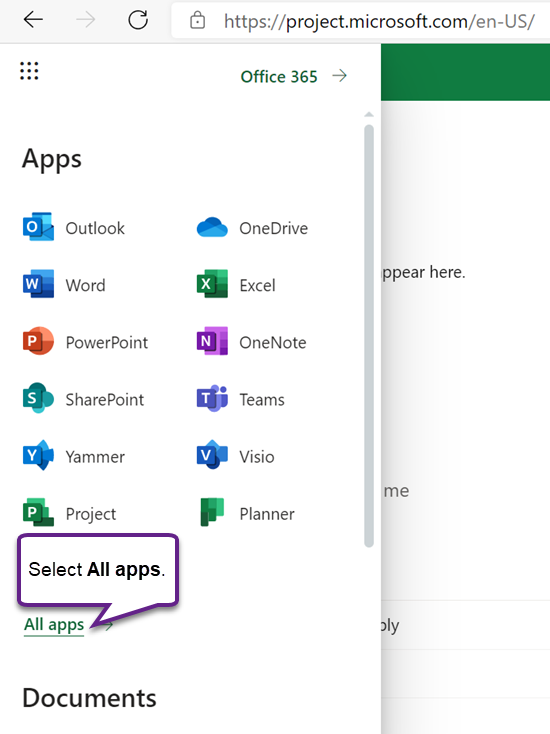Reload the page with refresh icon
550x734 pixels.
pyautogui.click(x=138, y=20)
